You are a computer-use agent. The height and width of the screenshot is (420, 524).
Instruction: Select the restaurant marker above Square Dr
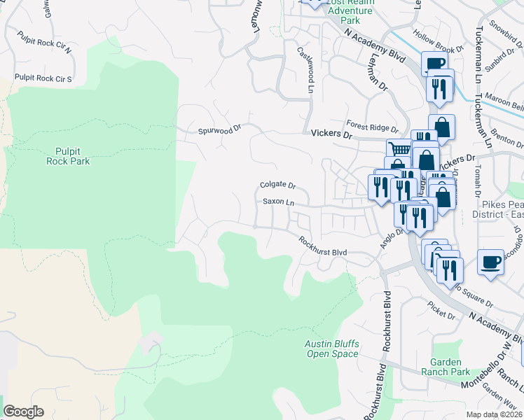450,271
